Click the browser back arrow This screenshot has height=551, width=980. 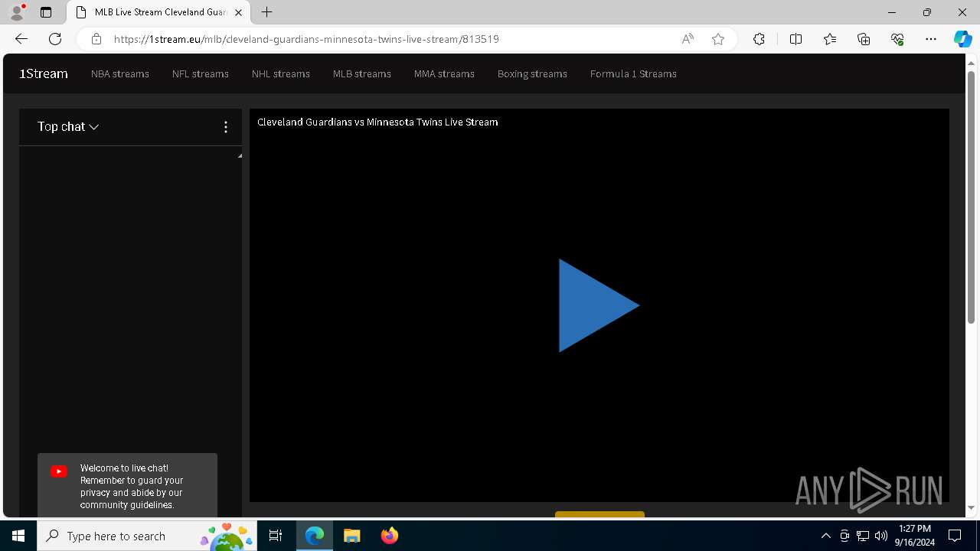pos(21,39)
